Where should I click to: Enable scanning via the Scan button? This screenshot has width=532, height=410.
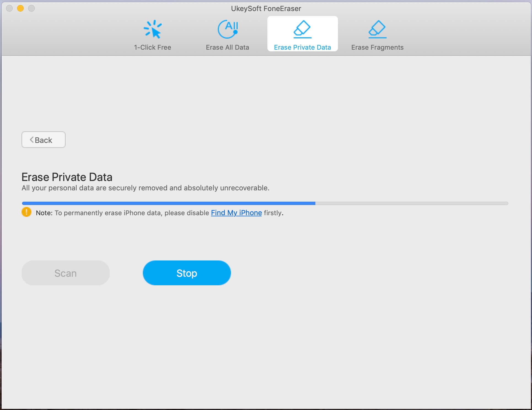coord(65,273)
